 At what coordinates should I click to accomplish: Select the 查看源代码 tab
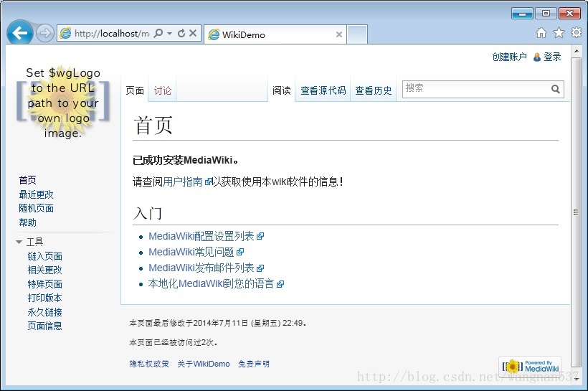pyautogui.click(x=323, y=90)
